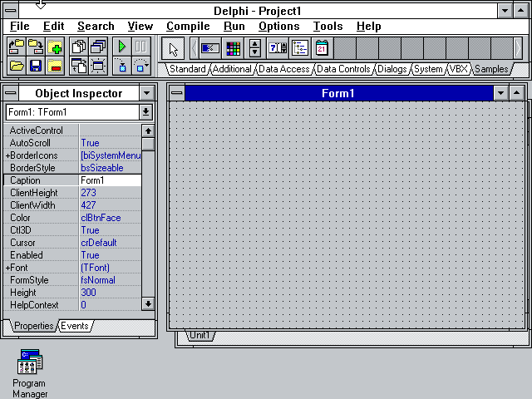Select the Calendar component in Samples palette
This screenshot has width=532, height=399.
coord(322,47)
